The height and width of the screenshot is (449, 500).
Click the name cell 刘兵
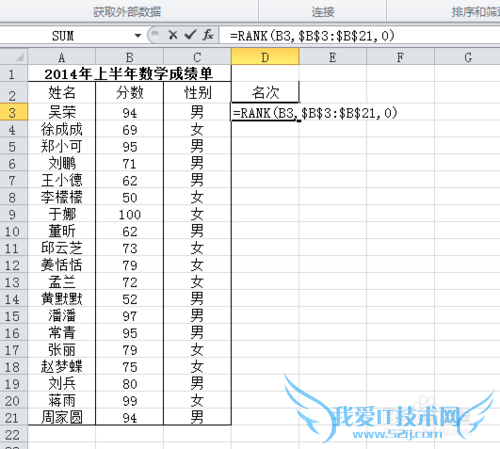[x=62, y=384]
